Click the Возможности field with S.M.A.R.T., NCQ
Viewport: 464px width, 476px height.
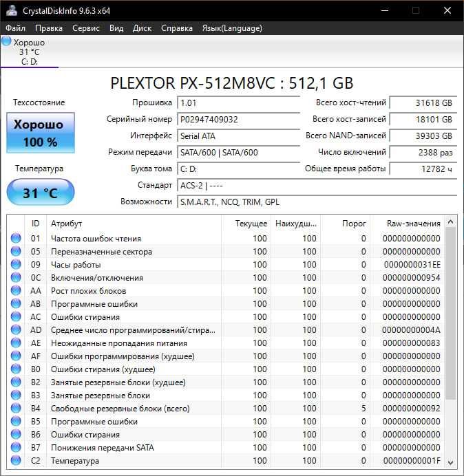tap(317, 202)
